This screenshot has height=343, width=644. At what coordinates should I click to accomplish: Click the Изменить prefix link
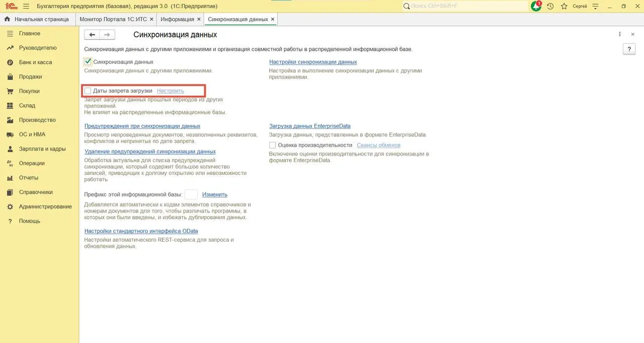coord(215,194)
